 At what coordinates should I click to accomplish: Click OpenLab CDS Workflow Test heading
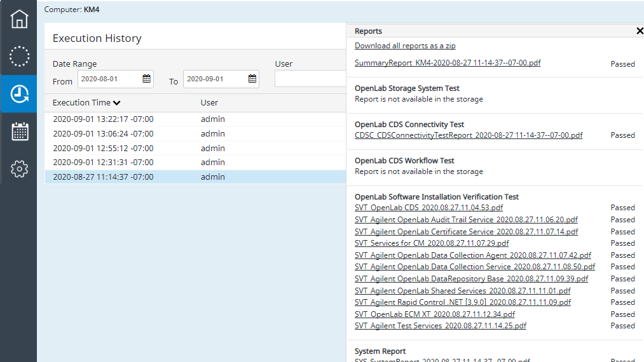404,161
